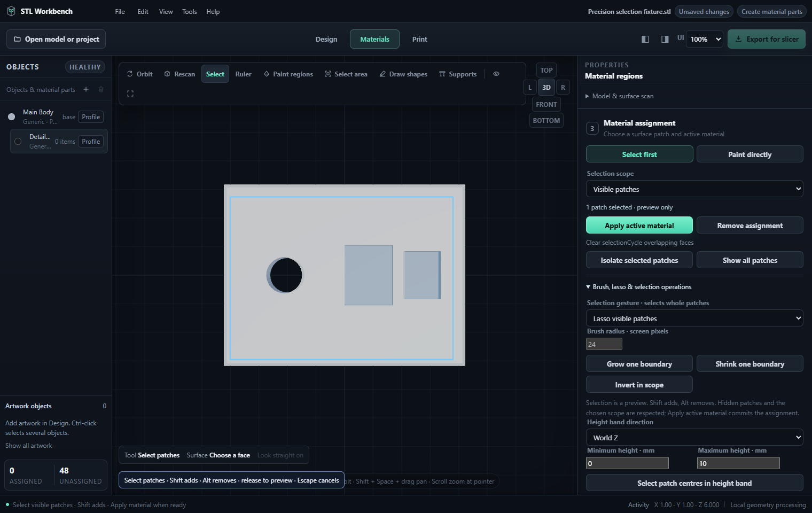Viewport: 812px width, 513px height.
Task: Click Show all patches
Action: (750, 260)
